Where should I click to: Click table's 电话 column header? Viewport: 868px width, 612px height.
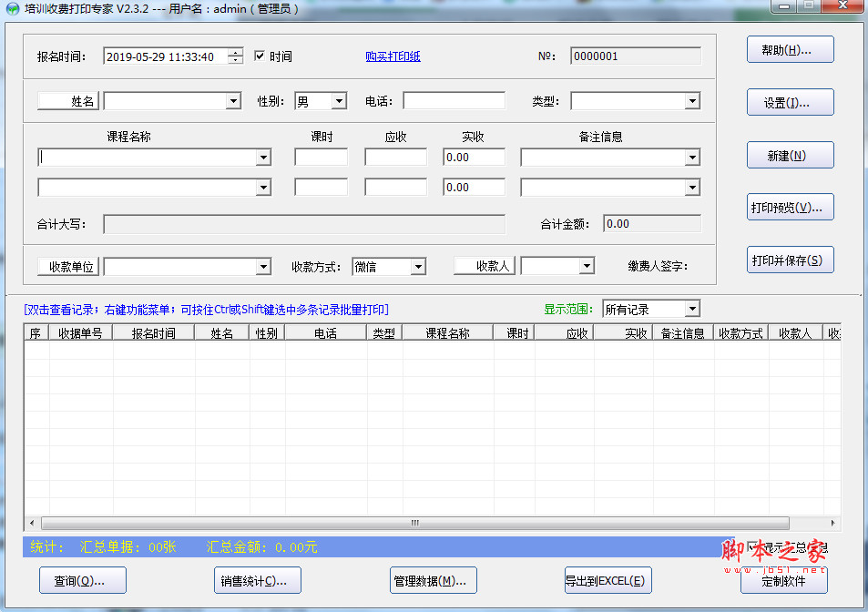tap(325, 333)
